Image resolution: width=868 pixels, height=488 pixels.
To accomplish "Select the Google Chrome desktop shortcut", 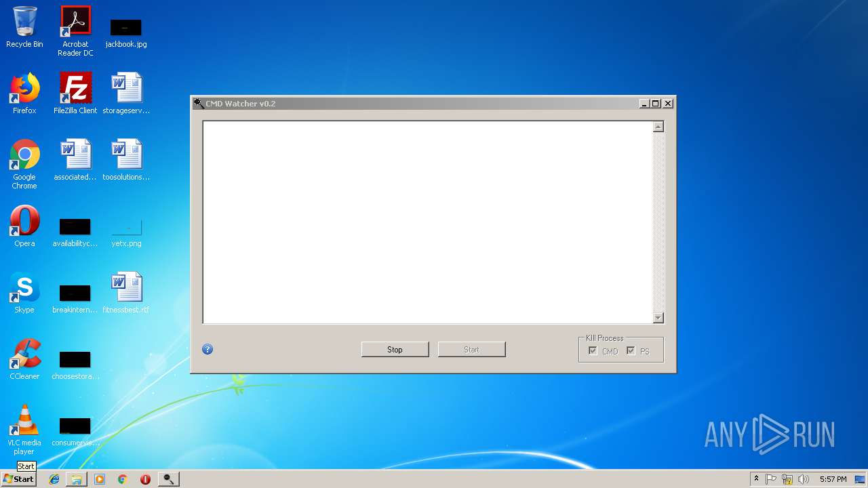I will (24, 164).
